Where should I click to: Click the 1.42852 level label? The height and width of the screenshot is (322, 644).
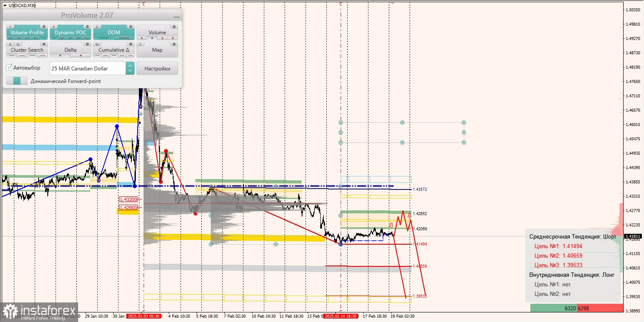420,214
